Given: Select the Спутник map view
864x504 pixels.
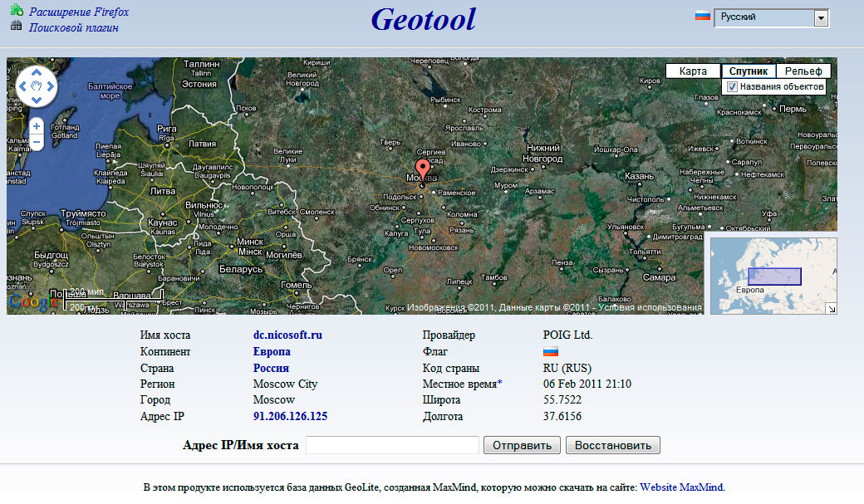Looking at the screenshot, I should (748, 71).
